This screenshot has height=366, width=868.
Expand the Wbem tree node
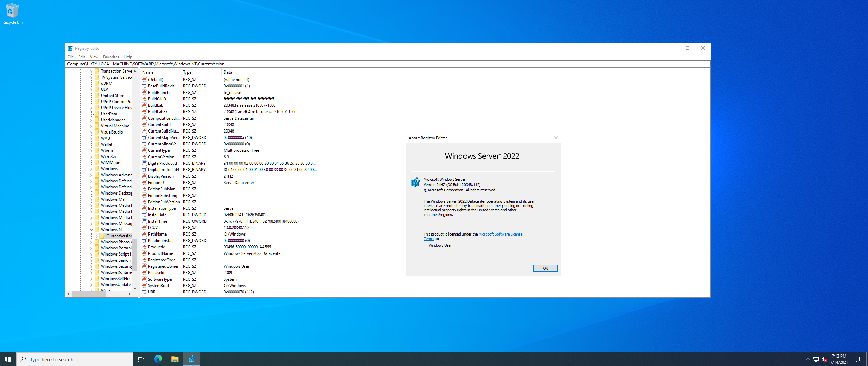pos(91,150)
